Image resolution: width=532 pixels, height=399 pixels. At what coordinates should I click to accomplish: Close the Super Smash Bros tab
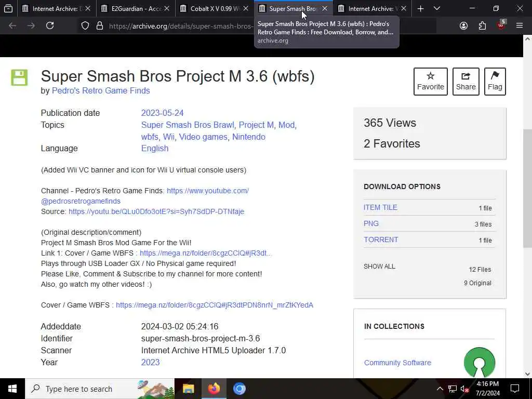[325, 8]
